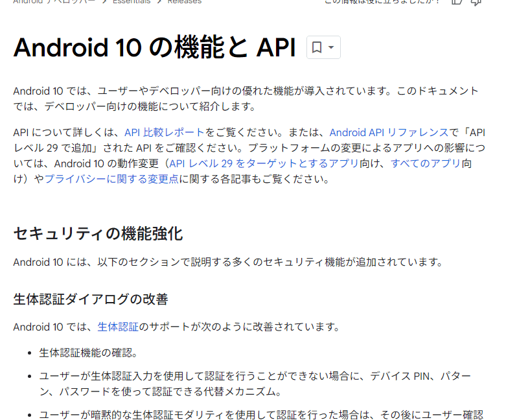Click the sentence Android 10 には、以下のセクション
This screenshot has height=420, width=506.
click(x=229, y=262)
